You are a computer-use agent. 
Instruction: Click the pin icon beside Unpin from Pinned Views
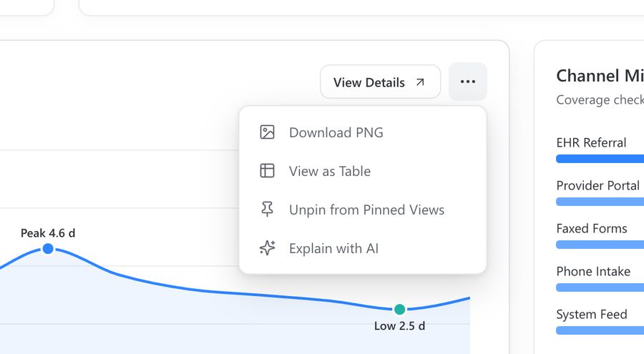point(268,210)
